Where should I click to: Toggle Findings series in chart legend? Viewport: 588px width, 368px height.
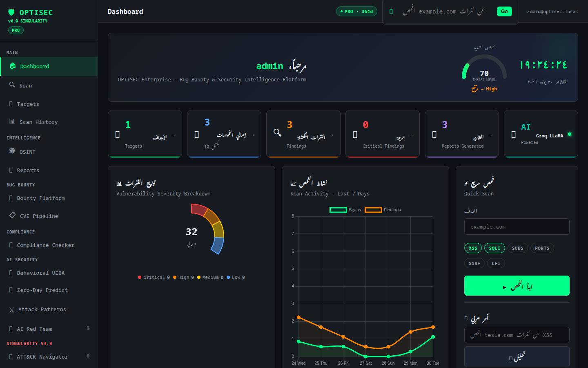pyautogui.click(x=383, y=210)
